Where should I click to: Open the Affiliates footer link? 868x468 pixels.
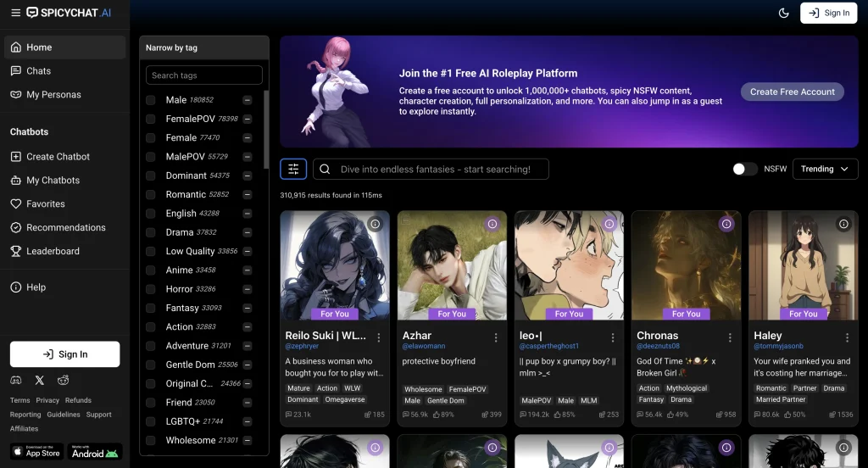click(24, 429)
